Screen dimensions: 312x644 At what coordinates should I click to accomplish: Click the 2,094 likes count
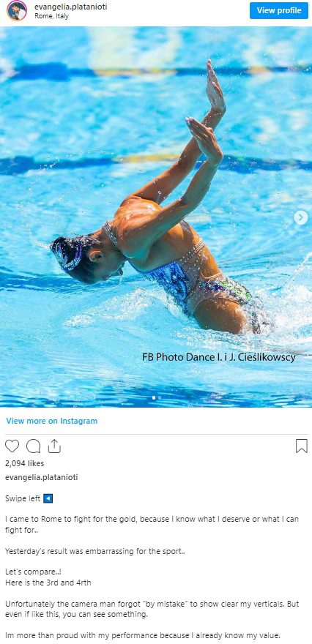(25, 463)
